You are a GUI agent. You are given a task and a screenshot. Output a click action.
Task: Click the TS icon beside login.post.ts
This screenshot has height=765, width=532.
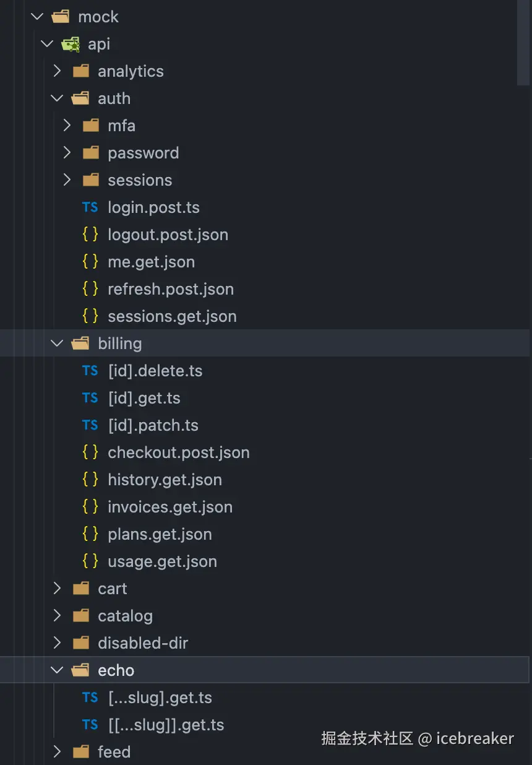tap(90, 207)
